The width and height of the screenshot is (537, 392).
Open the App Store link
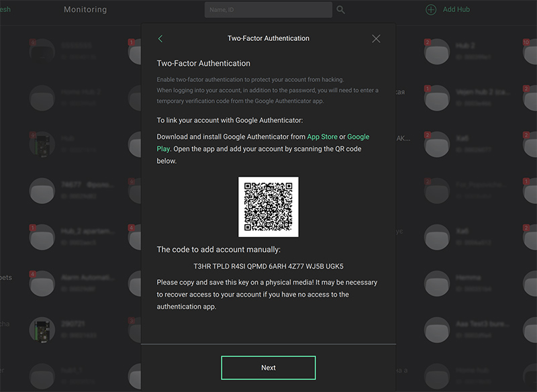322,137
